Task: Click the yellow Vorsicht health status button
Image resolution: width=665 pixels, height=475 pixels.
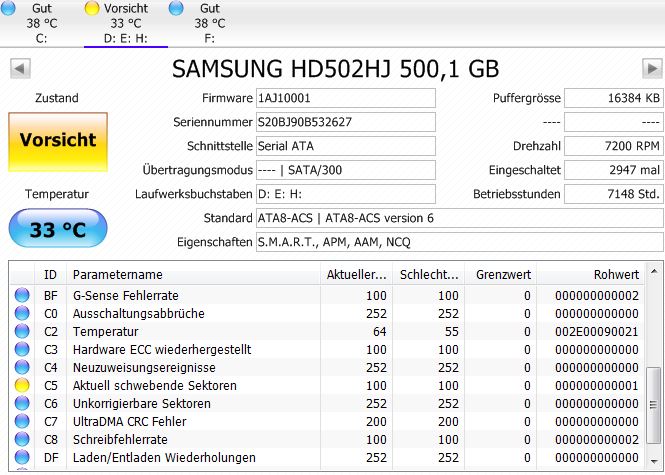Action: [x=58, y=142]
